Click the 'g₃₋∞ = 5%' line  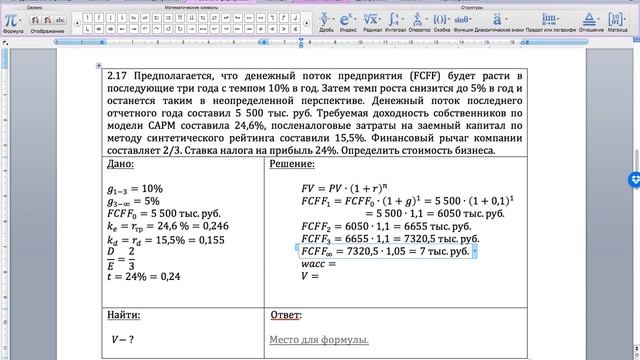pos(133,201)
